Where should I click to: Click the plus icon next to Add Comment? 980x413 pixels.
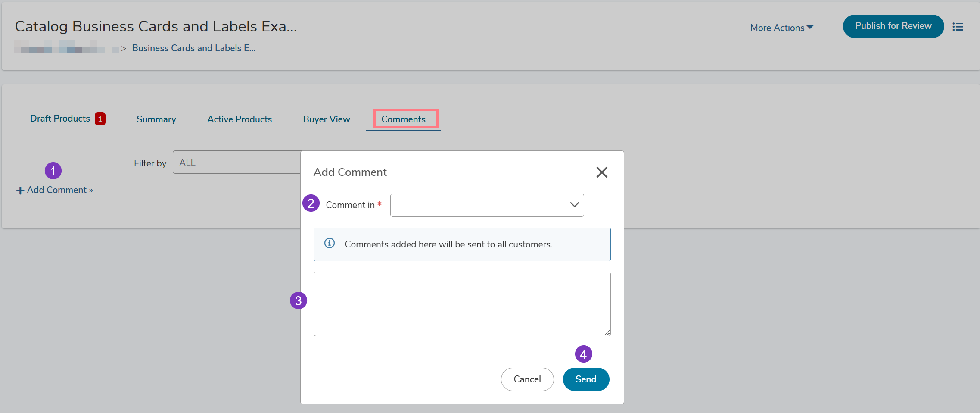point(20,191)
